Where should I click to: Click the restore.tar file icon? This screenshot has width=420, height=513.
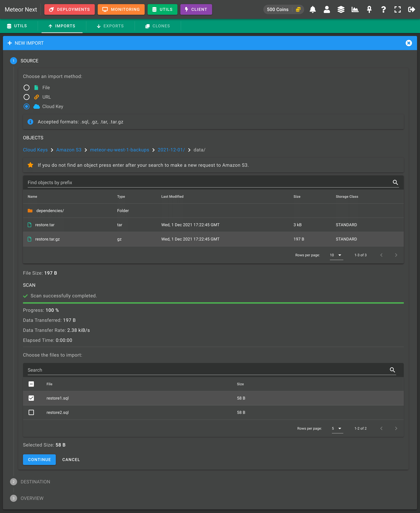click(x=30, y=225)
